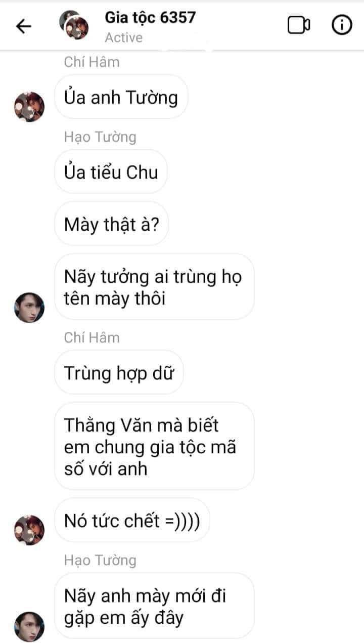Tap Hạo Tường's avatar beside Nãy tưởng ai message

coord(29,307)
